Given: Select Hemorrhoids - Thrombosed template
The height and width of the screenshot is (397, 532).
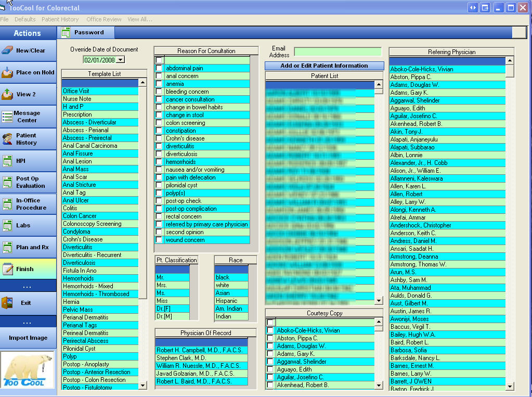Looking at the screenshot, I should tap(100, 294).
